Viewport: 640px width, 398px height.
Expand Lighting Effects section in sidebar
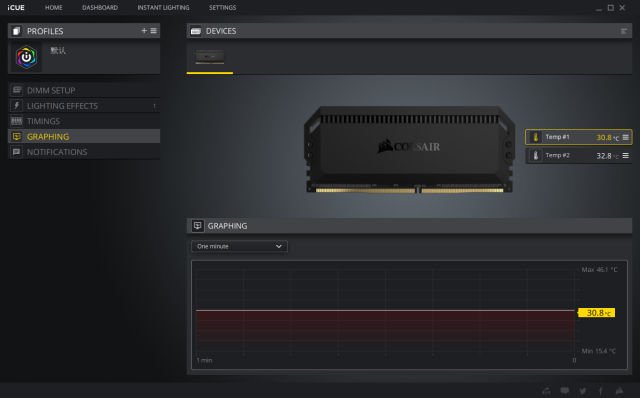pyautogui.click(x=84, y=106)
